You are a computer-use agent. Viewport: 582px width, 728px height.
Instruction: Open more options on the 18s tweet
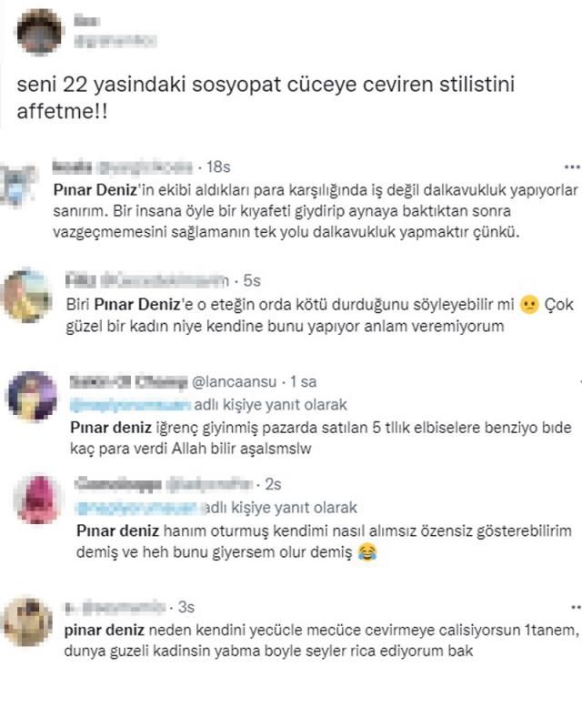pyautogui.click(x=573, y=167)
